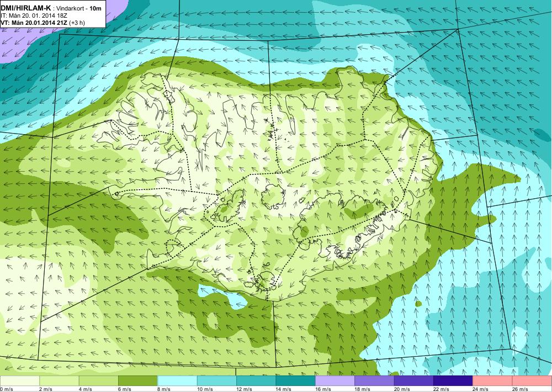Select the last pink swatch above 26 m/s
The width and height of the screenshot is (552, 392).
(x=532, y=381)
